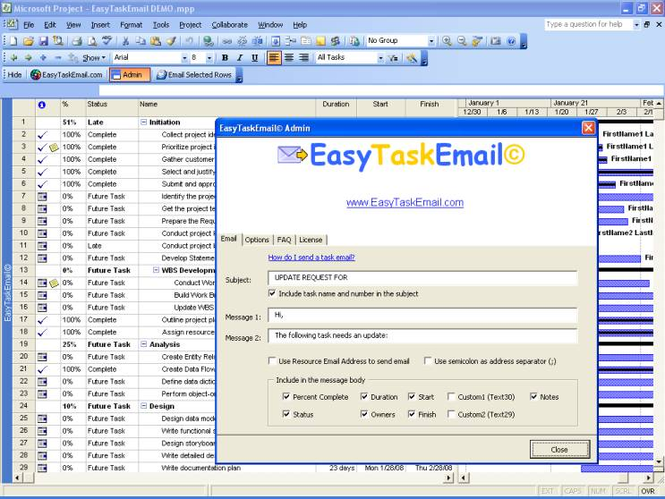Open the font size dropdown

[x=210, y=58]
